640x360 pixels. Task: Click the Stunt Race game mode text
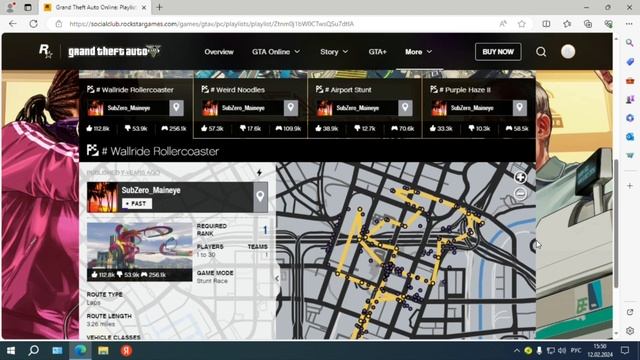point(212,281)
